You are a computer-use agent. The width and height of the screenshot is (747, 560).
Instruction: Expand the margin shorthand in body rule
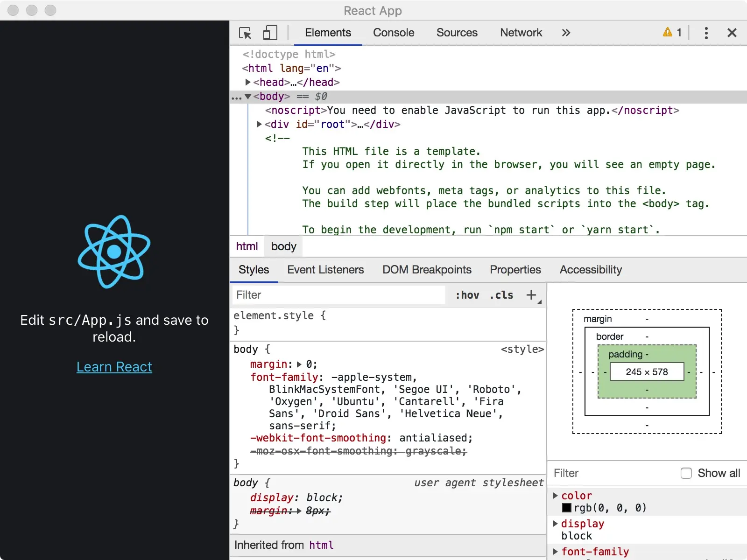point(299,364)
